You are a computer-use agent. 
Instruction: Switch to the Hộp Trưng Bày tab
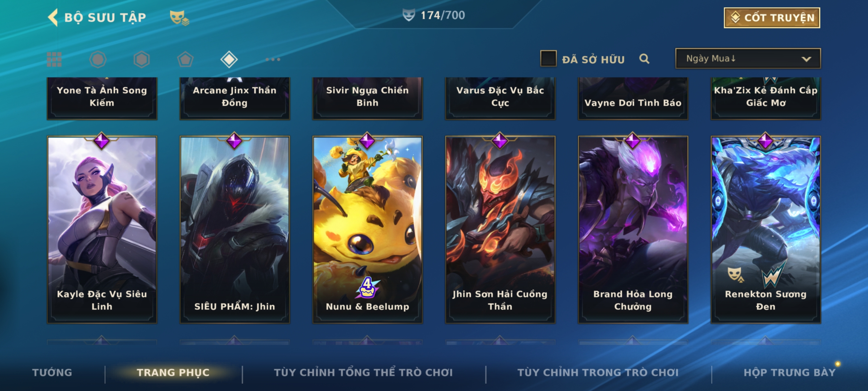coord(790,373)
